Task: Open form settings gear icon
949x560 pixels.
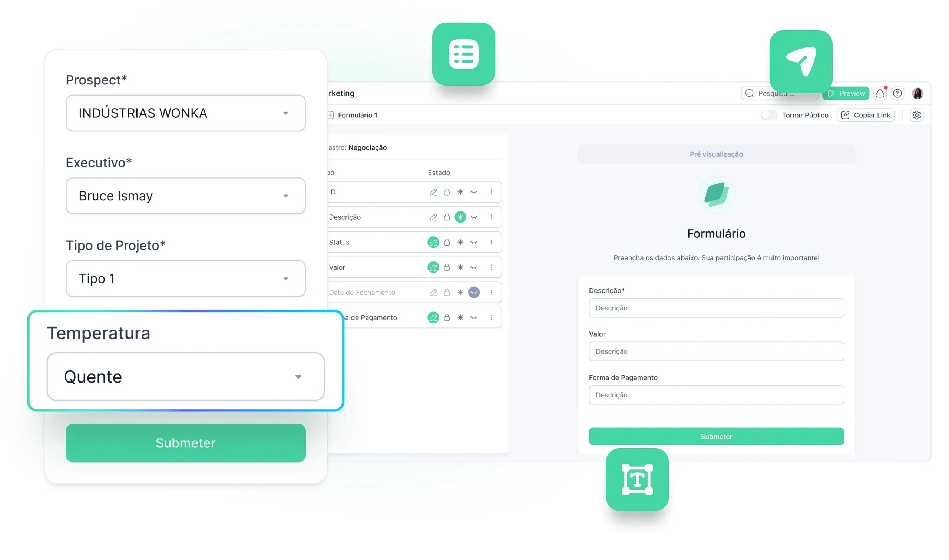Action: (916, 115)
